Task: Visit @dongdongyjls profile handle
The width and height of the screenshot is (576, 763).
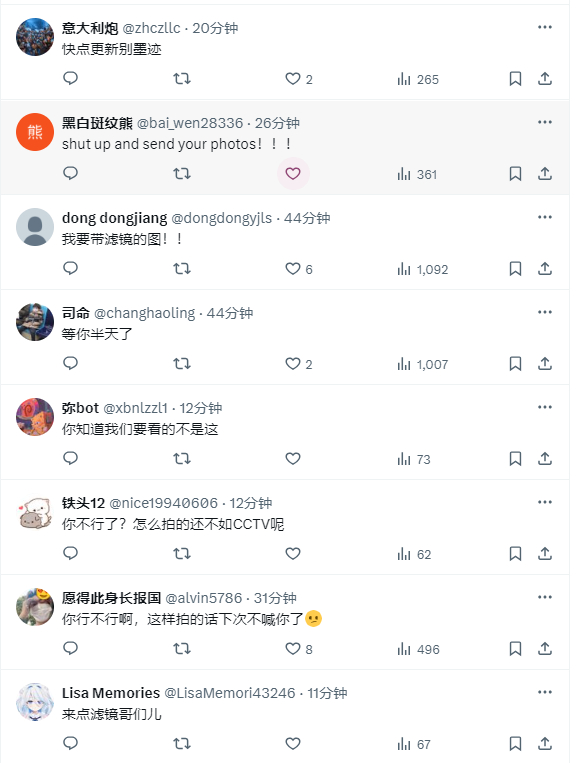Action: coord(222,218)
